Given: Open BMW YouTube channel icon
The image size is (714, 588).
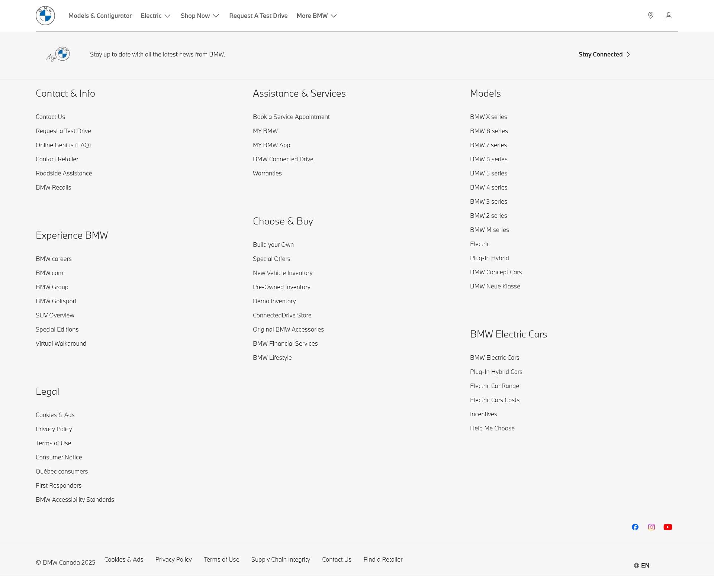Looking at the screenshot, I should [x=668, y=527].
